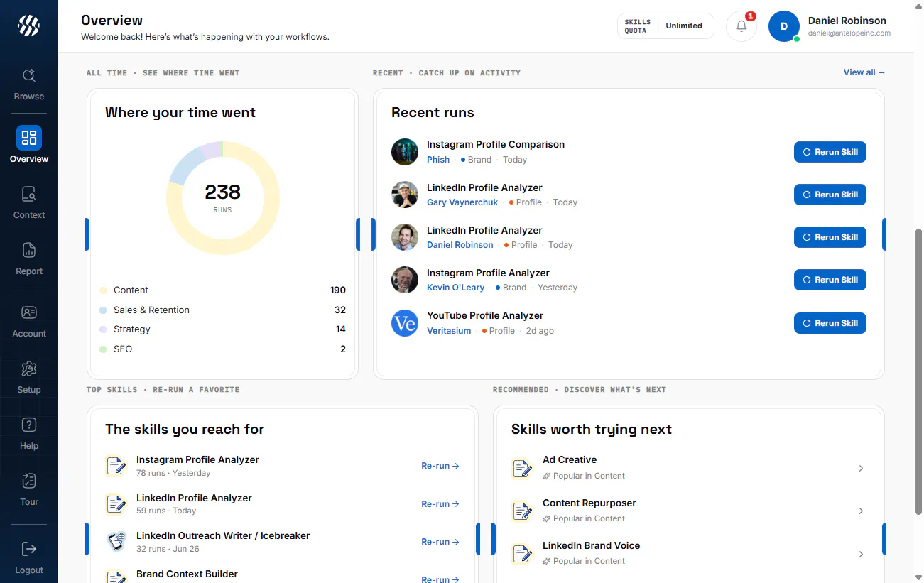
Task: Click the Daniel Robinson run avatar in Recent runs
Action: 405,237
